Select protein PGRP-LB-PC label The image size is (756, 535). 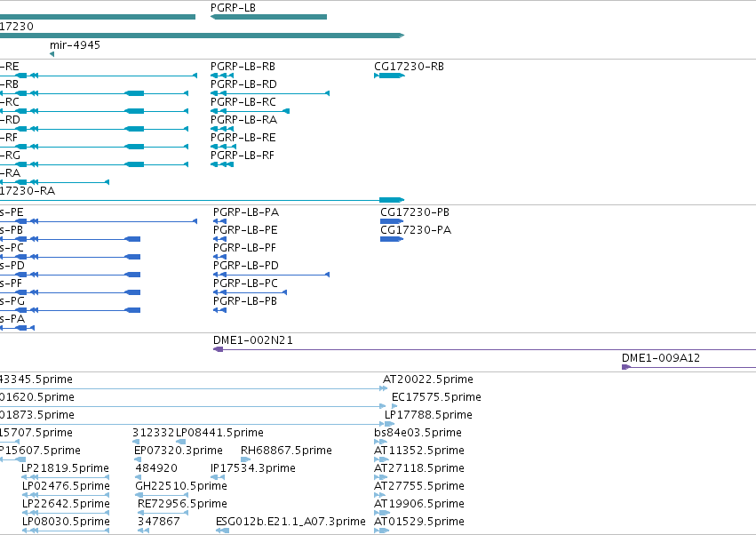(245, 283)
